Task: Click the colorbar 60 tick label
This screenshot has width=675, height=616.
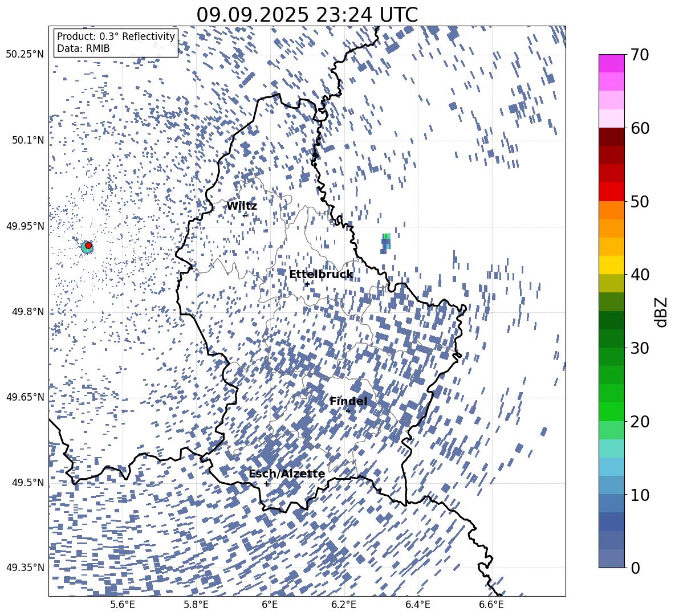Action: coord(640,128)
